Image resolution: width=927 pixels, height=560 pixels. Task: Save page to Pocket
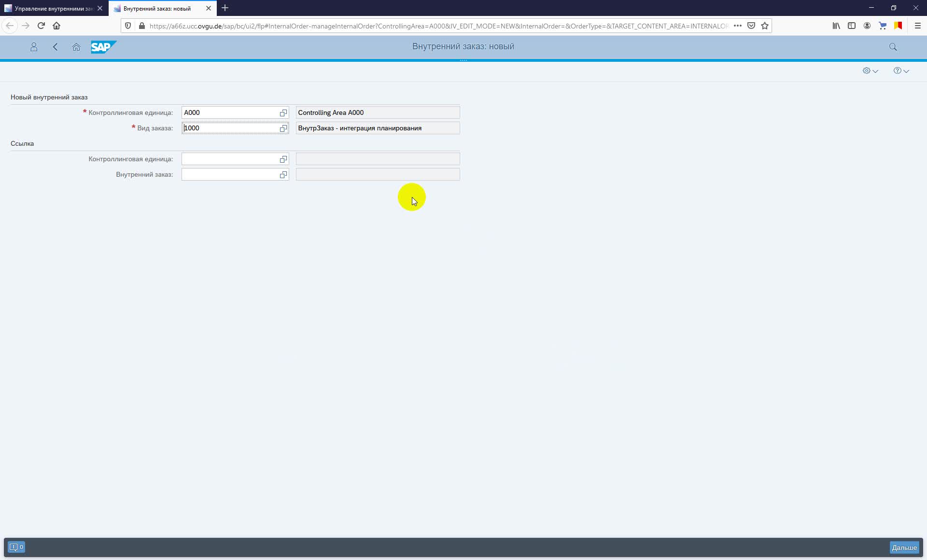point(751,26)
